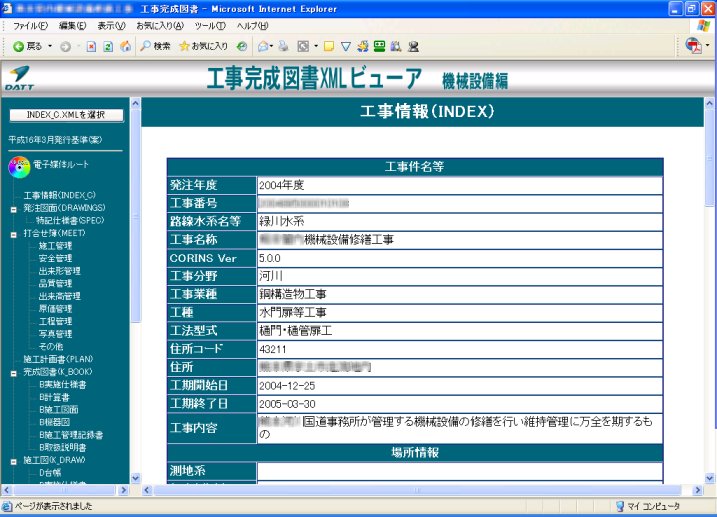Open B取扱説明書 tree item
The width and height of the screenshot is (717, 517).
pyautogui.click(x=63, y=447)
